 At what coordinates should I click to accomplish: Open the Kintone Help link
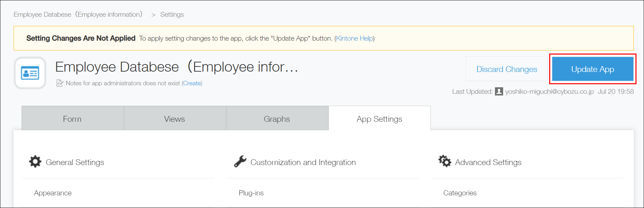point(354,39)
